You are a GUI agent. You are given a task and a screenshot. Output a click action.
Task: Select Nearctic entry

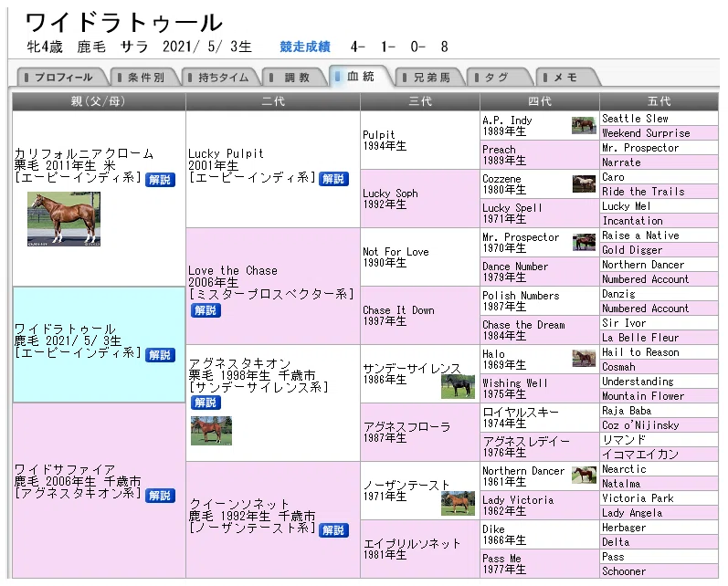[659, 469]
